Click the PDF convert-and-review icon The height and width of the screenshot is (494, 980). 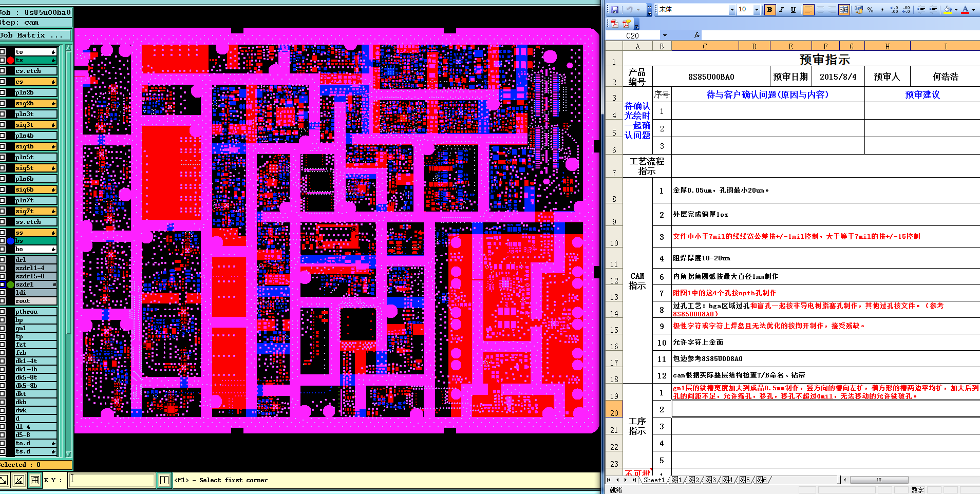(x=626, y=24)
